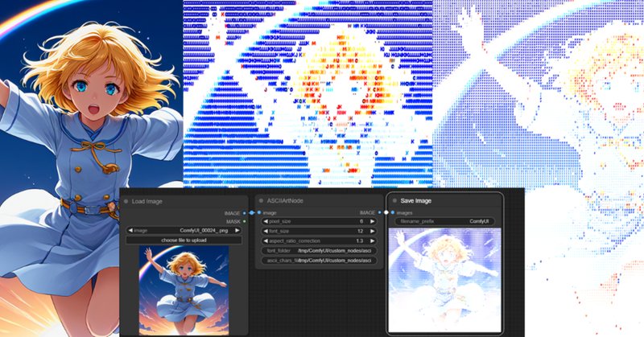Image resolution: width=644 pixels, height=337 pixels.
Task: Click the pixel_size value 6
Action: (361, 221)
